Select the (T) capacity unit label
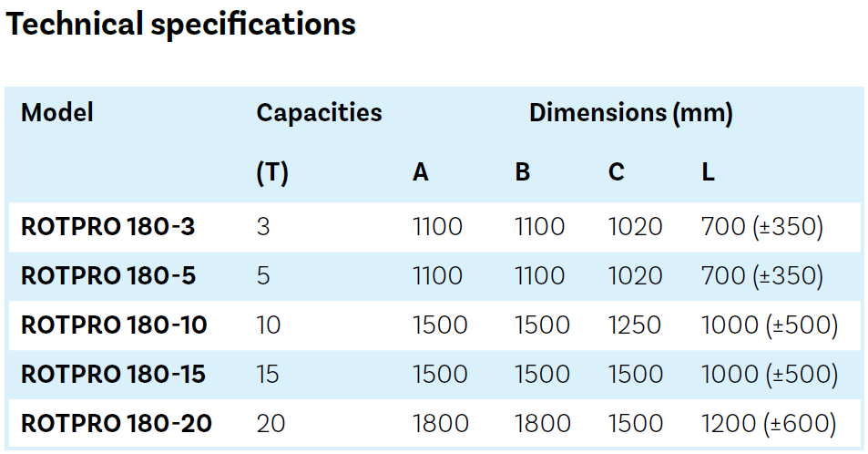The image size is (868, 454). [x=272, y=173]
